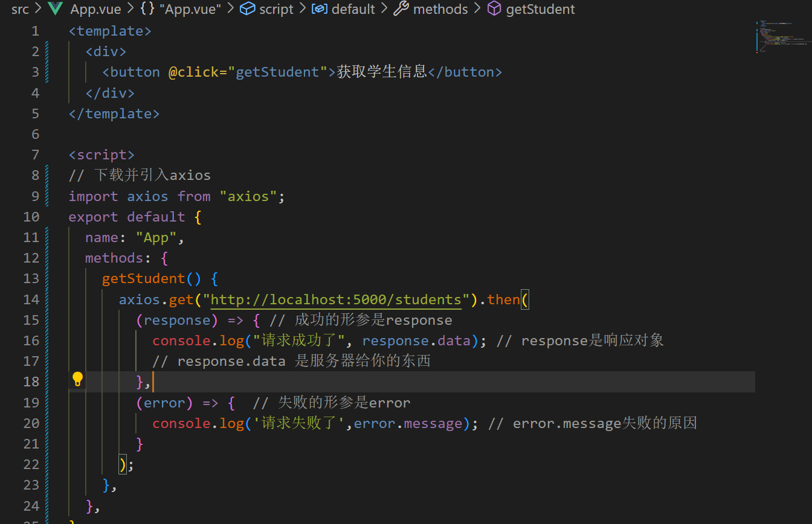The image size is (812, 524).
Task: Click the export default keyword
Action: point(127,217)
